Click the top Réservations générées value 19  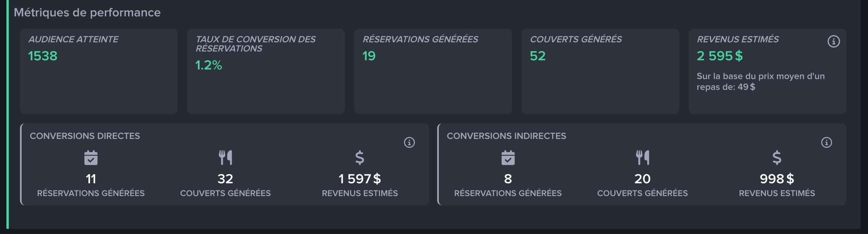pyautogui.click(x=369, y=56)
